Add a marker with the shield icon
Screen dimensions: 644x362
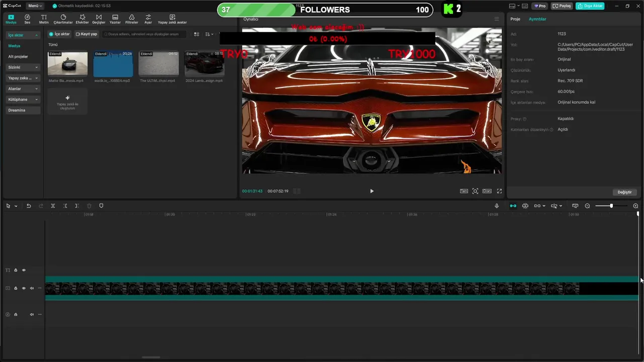[101, 206]
